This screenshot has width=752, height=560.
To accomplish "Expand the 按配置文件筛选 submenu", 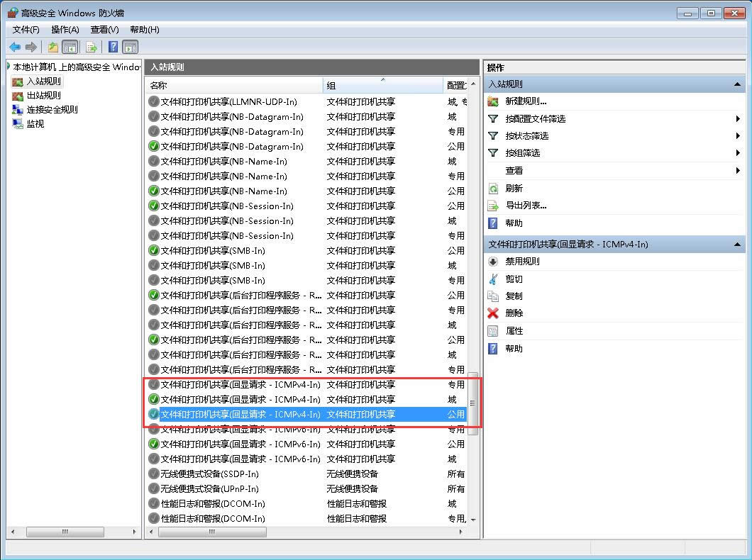I will pos(535,119).
